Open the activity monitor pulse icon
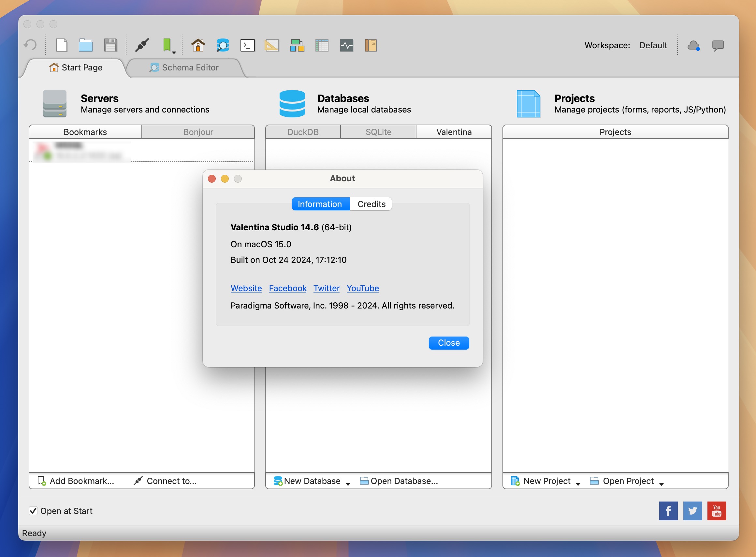756x557 pixels. [x=346, y=45]
